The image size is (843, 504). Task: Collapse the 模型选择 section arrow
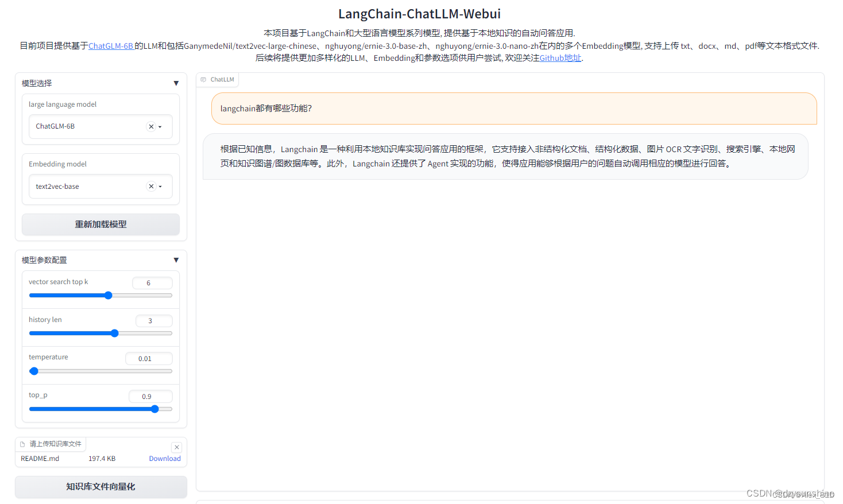coord(176,83)
